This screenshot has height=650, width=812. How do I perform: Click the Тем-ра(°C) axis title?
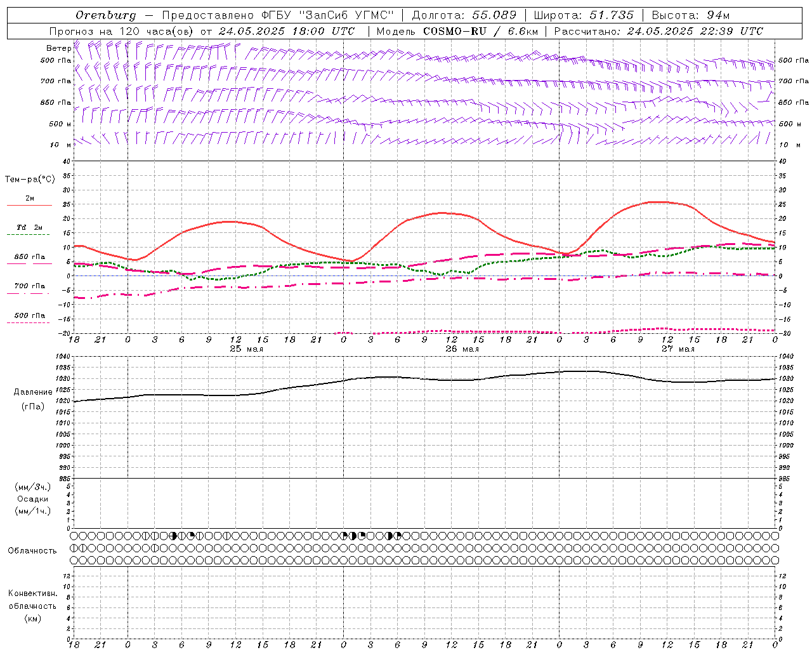coord(30,180)
